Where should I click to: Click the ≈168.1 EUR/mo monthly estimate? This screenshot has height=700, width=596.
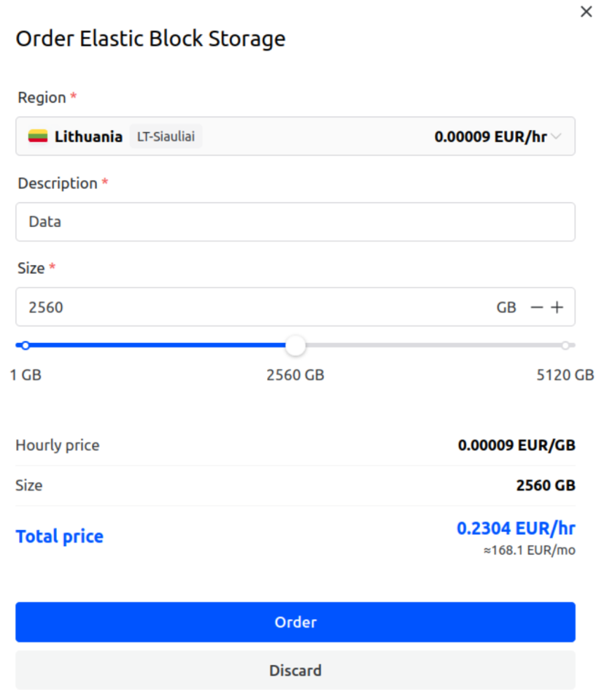(529, 550)
